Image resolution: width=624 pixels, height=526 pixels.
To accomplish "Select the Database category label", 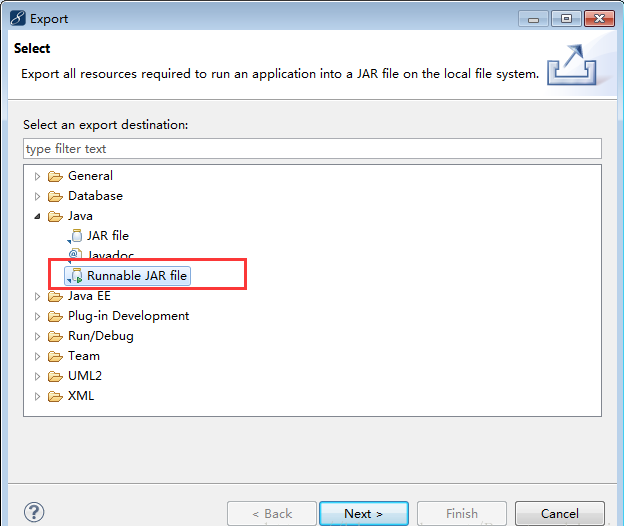I will pos(96,196).
